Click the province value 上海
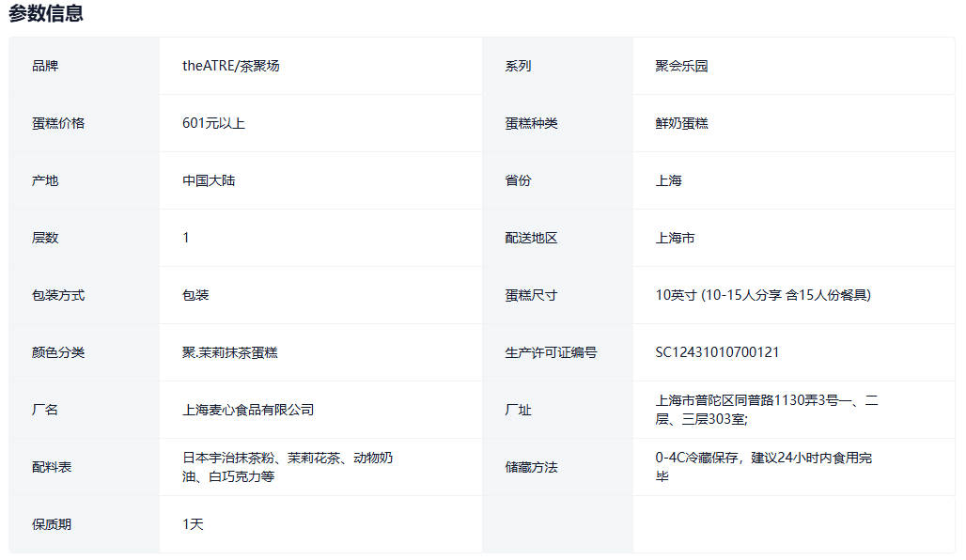Viewport: 966px width, 560px height. pyautogui.click(x=668, y=180)
